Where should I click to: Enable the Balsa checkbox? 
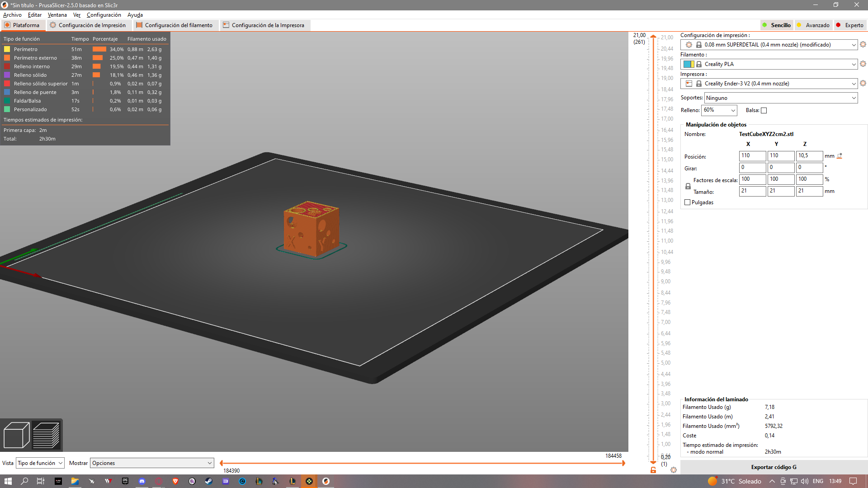click(x=764, y=111)
